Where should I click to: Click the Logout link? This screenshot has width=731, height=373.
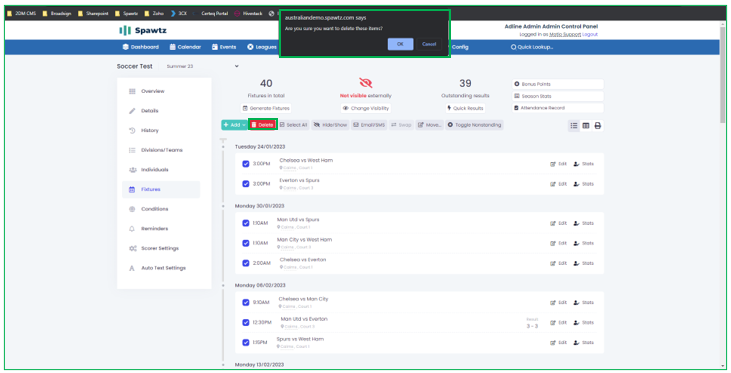point(590,34)
